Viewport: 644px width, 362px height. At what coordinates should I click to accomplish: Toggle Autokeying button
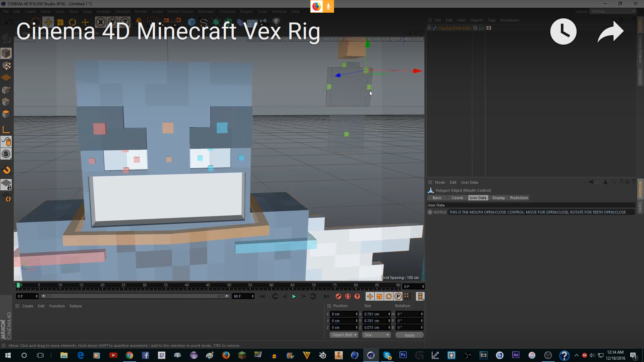click(x=348, y=296)
